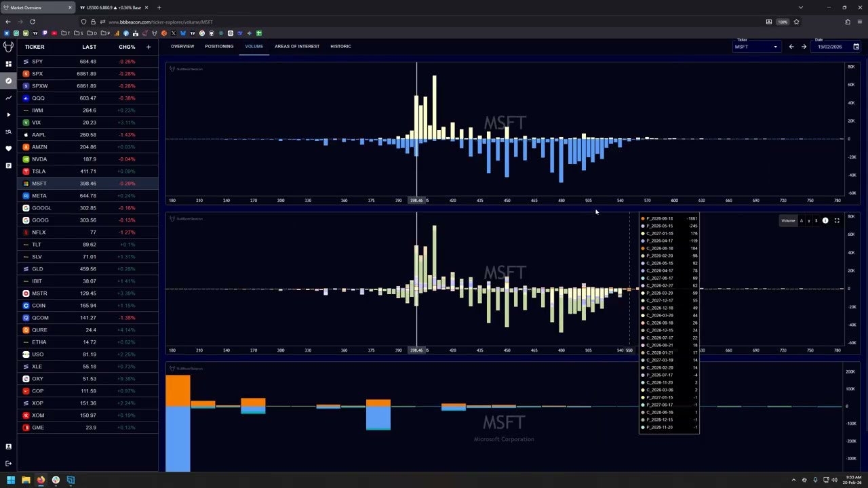The width and height of the screenshot is (868, 488).
Task: Open File Explorer from the taskbar
Action: 26,480
